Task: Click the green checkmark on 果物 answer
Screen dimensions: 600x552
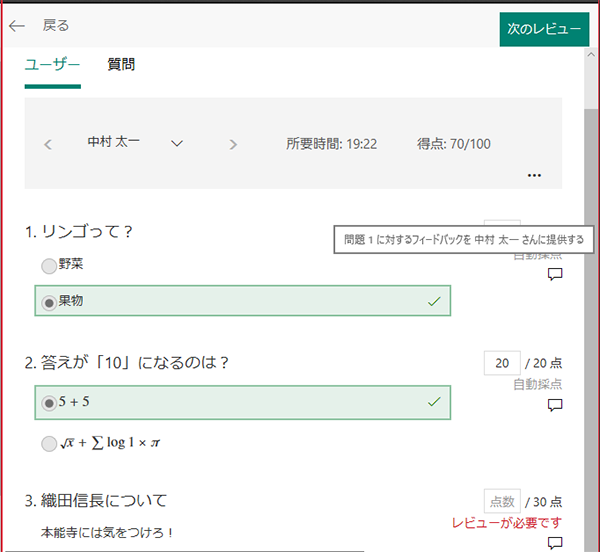Action: pos(434,301)
